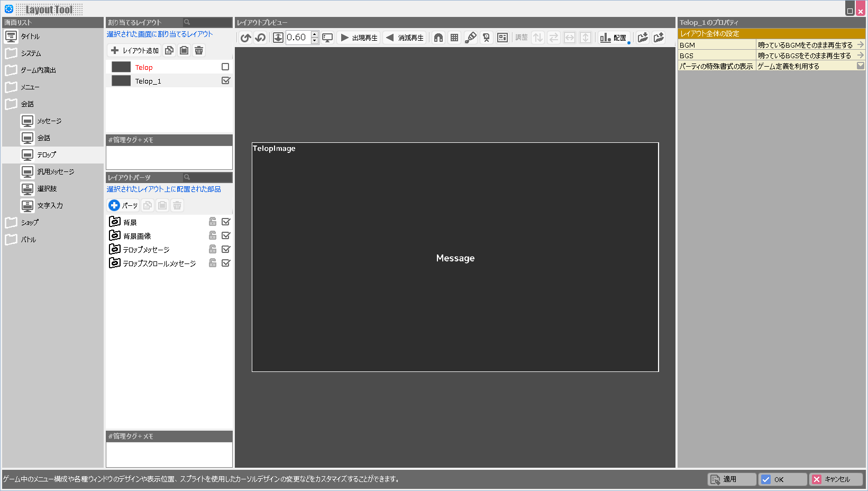Select 選択肢 in the screen list
The width and height of the screenshot is (868, 491).
(47, 189)
